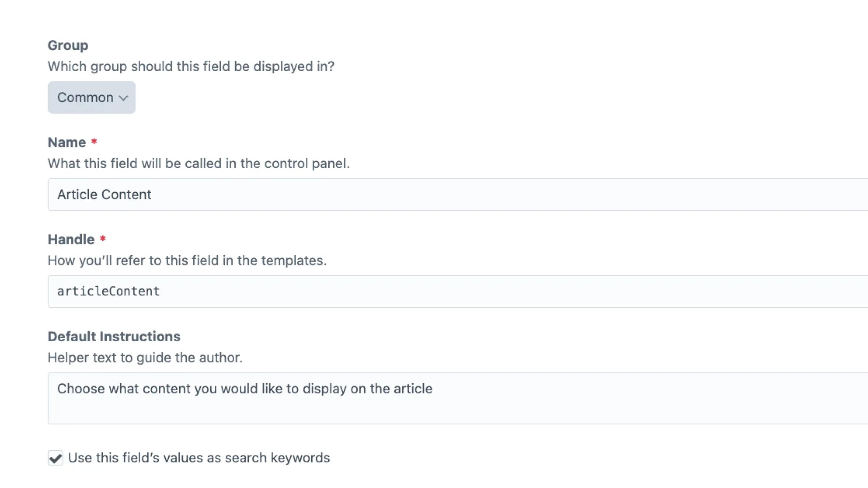Click the search keywords label text
The width and height of the screenshot is (868, 488).
(x=199, y=458)
